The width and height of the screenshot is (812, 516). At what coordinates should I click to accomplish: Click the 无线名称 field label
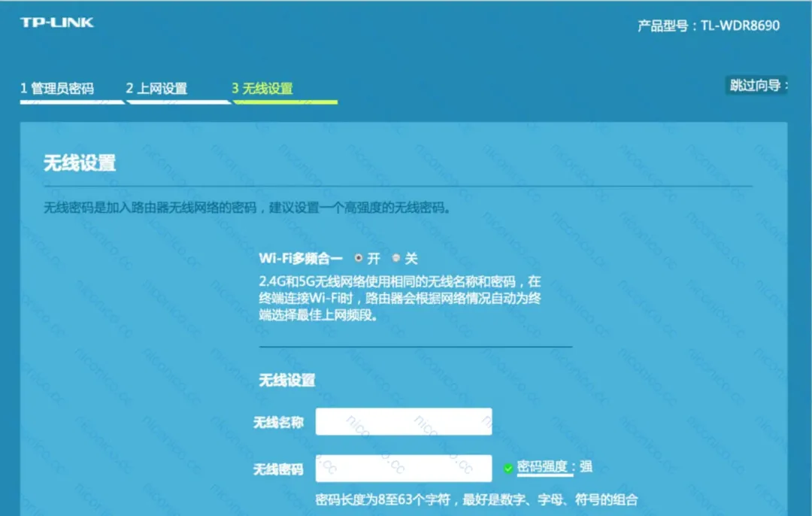click(278, 422)
